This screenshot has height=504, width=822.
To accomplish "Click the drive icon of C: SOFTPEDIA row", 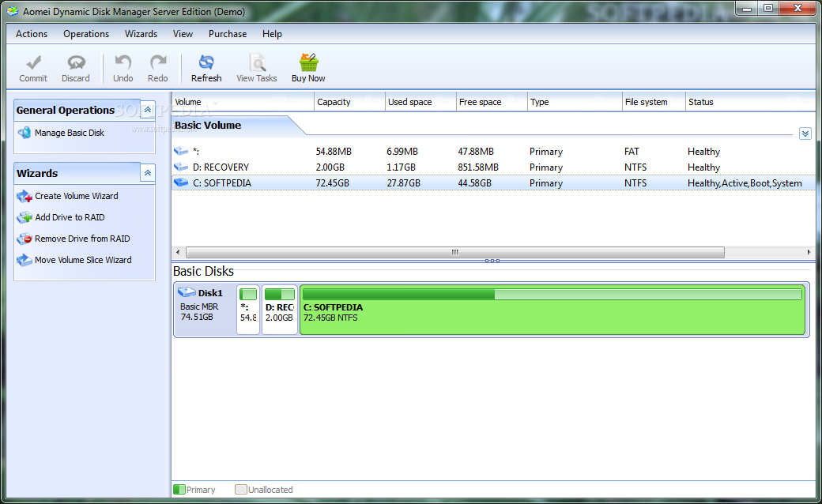I will (181, 182).
